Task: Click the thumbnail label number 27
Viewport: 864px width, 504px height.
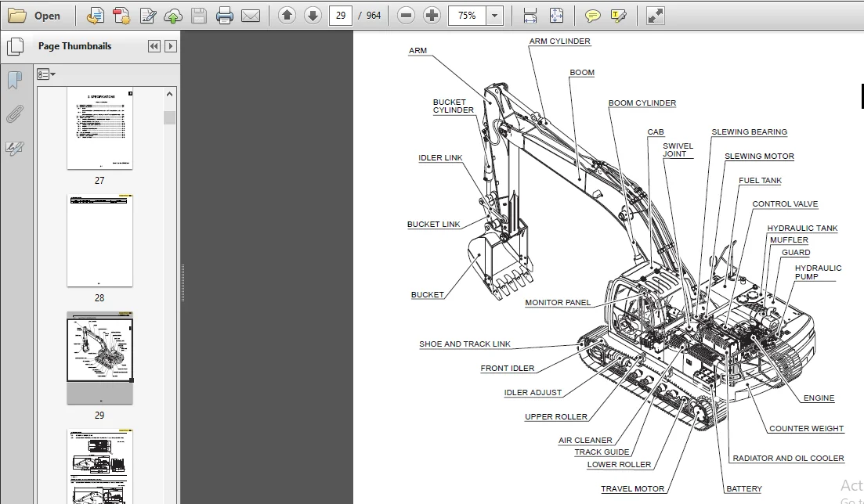Action: pyautogui.click(x=99, y=180)
